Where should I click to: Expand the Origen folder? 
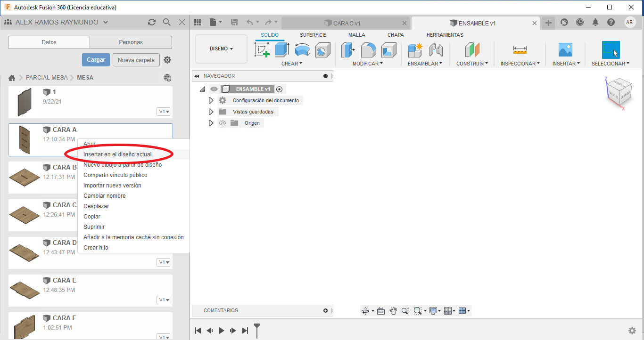click(211, 123)
